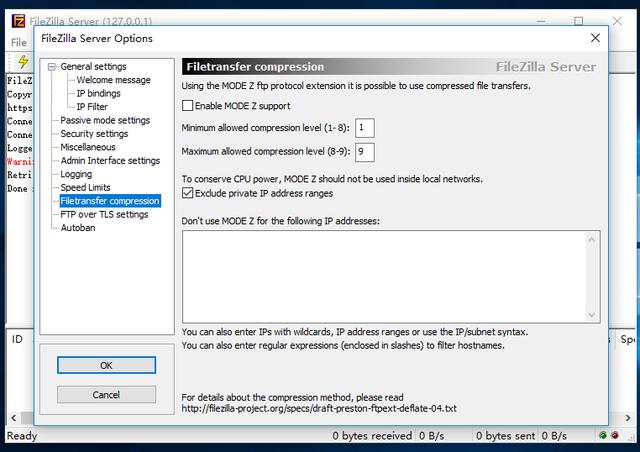Click the Cancel button
This screenshot has height=452, width=640.
point(107,394)
